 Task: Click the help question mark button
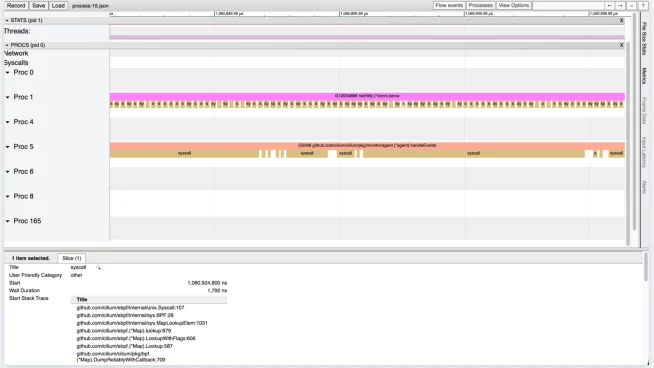point(643,5)
